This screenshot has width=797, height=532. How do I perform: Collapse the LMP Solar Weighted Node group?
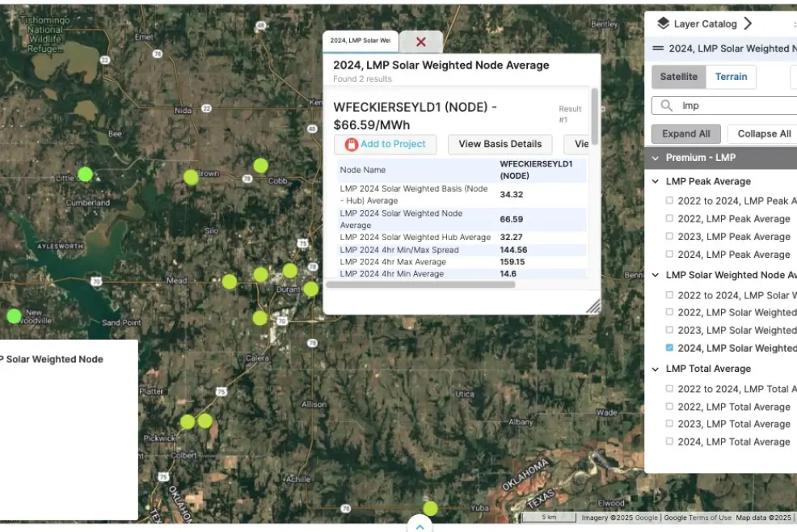pos(656,275)
